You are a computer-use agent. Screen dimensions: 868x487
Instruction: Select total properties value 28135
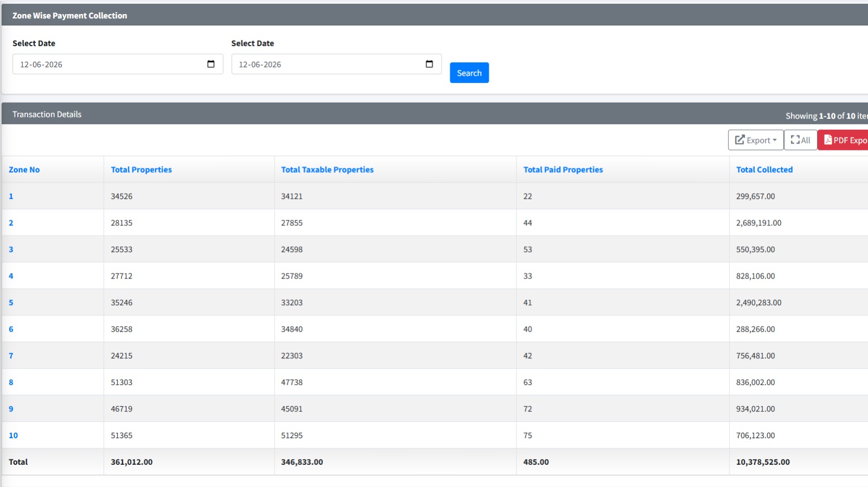[x=122, y=223]
